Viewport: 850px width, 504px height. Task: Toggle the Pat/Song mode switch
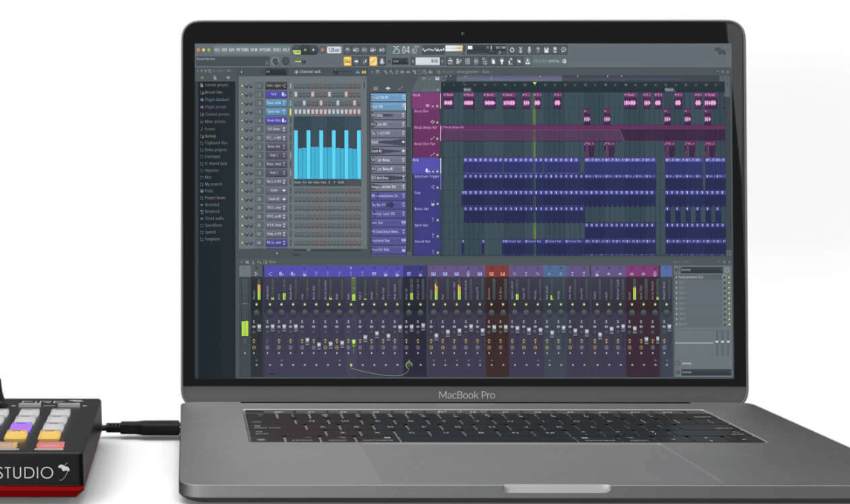297,51
